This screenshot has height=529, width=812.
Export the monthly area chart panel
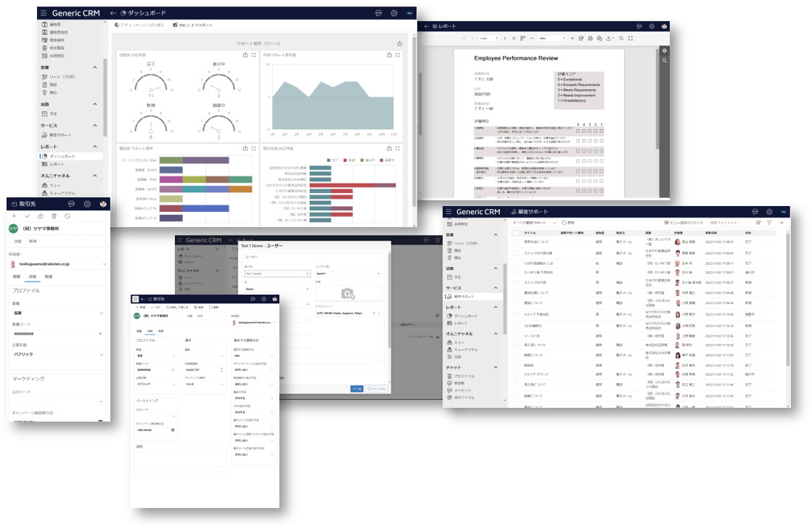389,55
